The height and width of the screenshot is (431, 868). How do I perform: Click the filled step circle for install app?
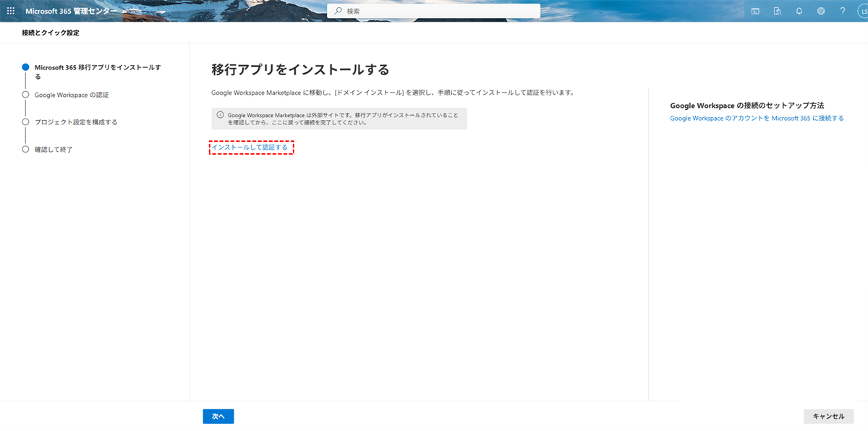[25, 67]
